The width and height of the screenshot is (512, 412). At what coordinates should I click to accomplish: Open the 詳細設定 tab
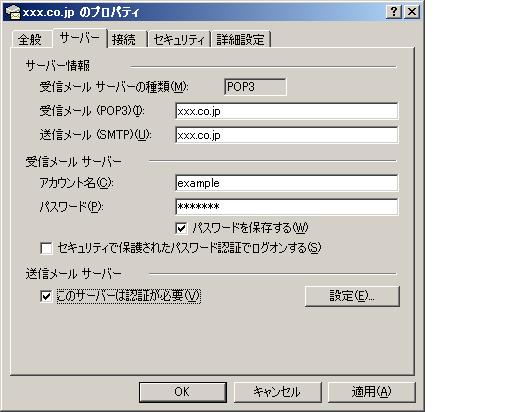tap(240, 40)
